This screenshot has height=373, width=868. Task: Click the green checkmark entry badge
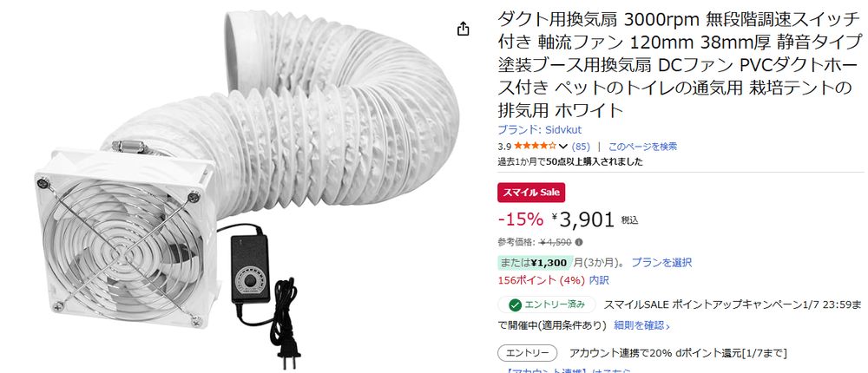pos(516,304)
